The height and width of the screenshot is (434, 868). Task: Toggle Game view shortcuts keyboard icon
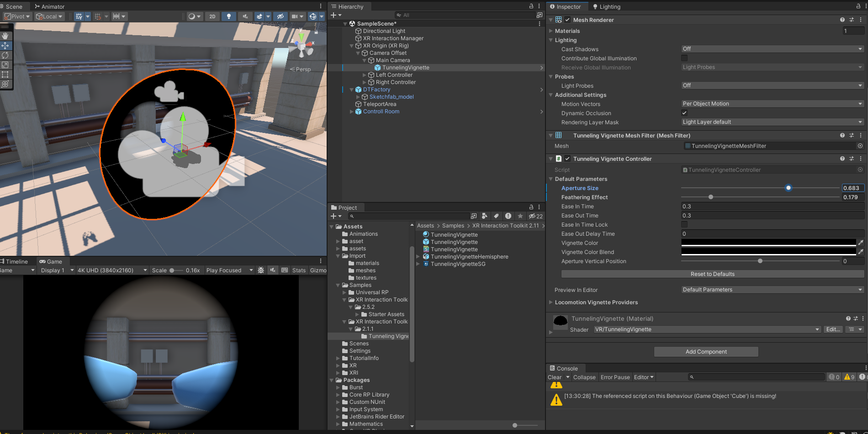tap(285, 270)
